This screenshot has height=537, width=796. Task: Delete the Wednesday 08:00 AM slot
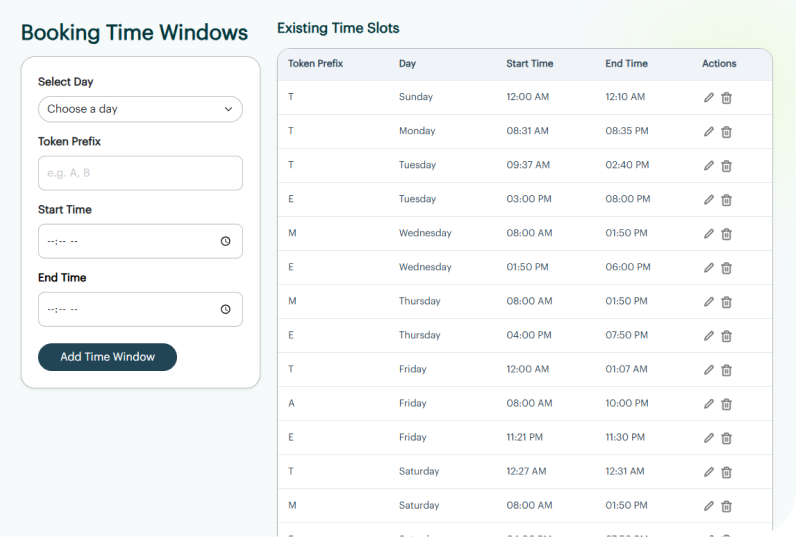(x=727, y=234)
